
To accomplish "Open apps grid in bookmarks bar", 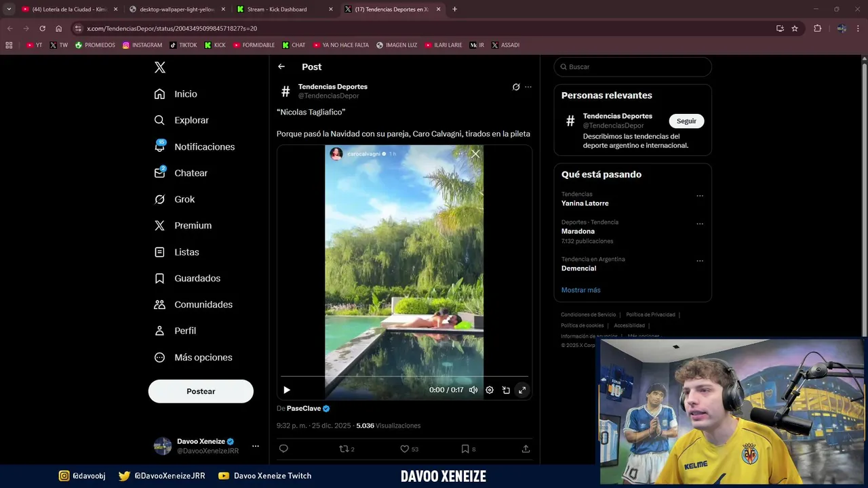I will (x=9, y=45).
